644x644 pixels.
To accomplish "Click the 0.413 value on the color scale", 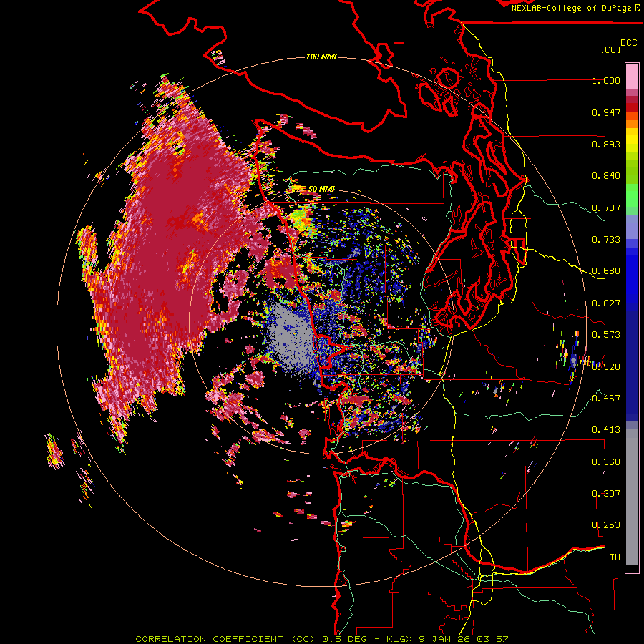I will click(x=606, y=430).
